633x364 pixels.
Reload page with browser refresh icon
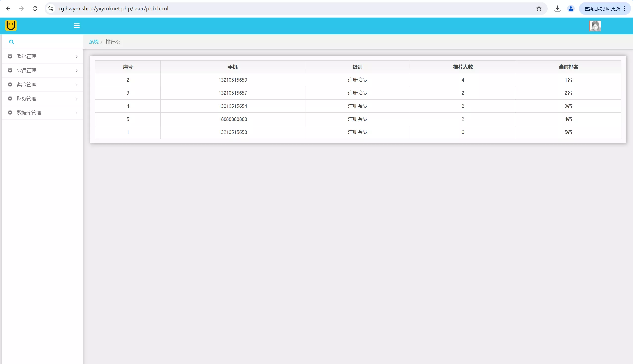click(35, 9)
